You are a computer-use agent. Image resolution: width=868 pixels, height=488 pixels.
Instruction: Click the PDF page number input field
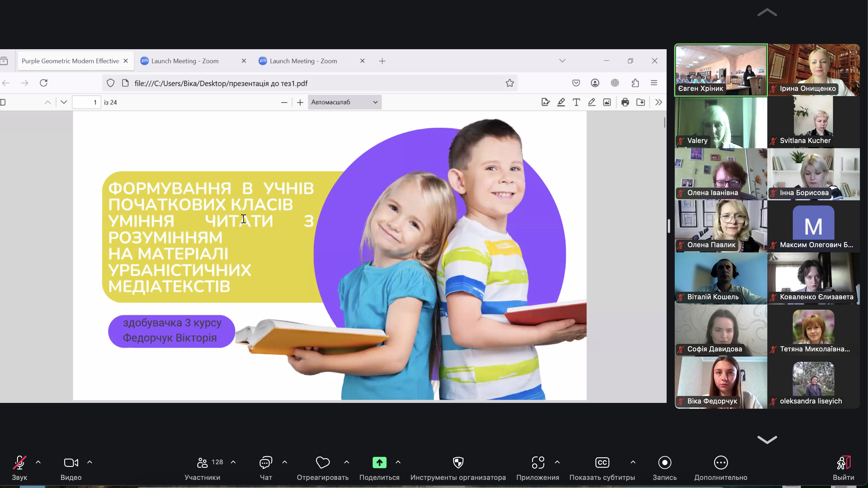(86, 102)
